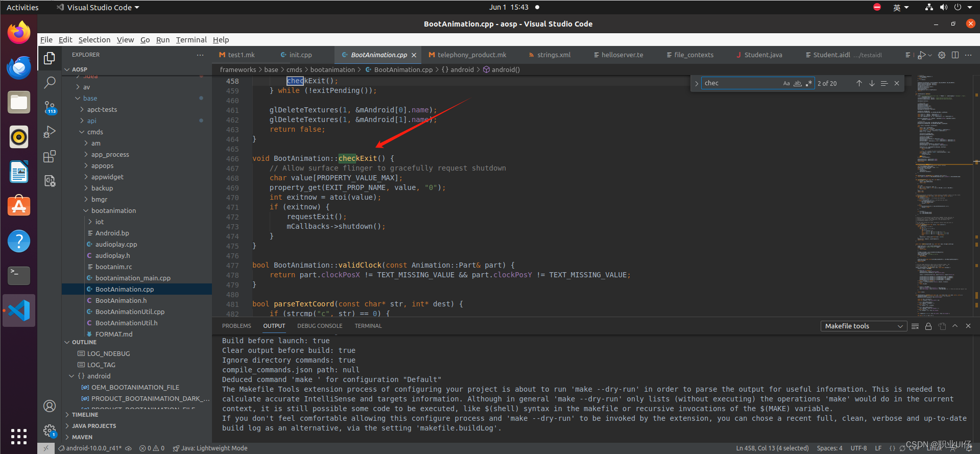
Task: Click Find in Selection icon
Action: [884, 83]
